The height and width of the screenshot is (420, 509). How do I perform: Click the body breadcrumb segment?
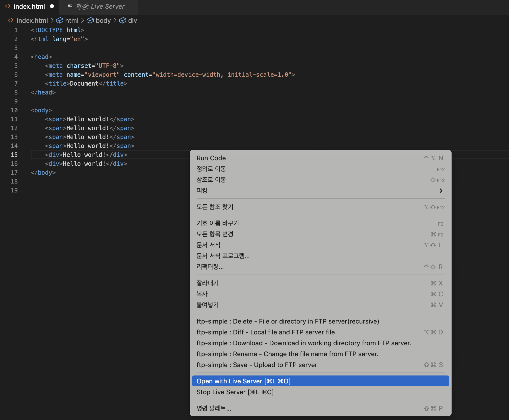pos(103,21)
